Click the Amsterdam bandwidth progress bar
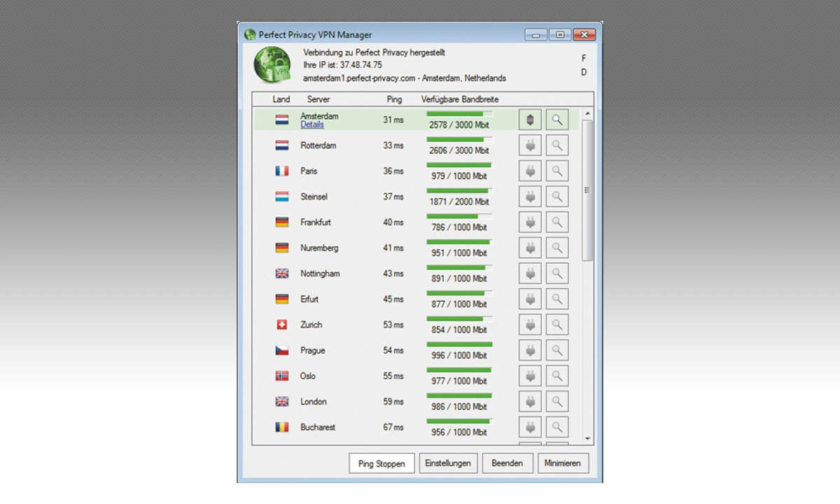Screen dimensions: 840x504 pos(459,113)
